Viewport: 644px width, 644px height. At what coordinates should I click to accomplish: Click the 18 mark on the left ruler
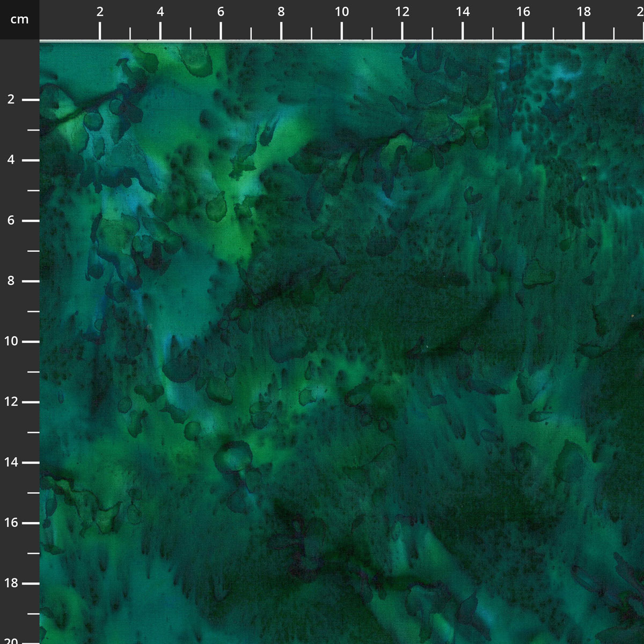[11, 583]
